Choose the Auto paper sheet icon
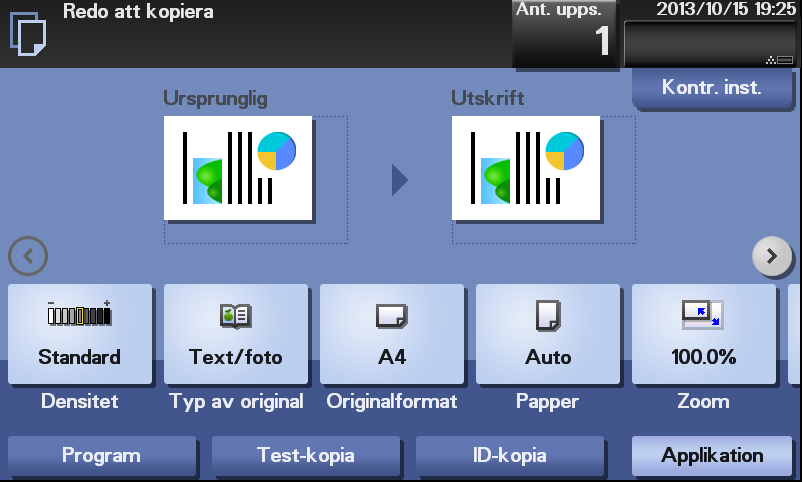Screen dimensions: 803x482 548,315
